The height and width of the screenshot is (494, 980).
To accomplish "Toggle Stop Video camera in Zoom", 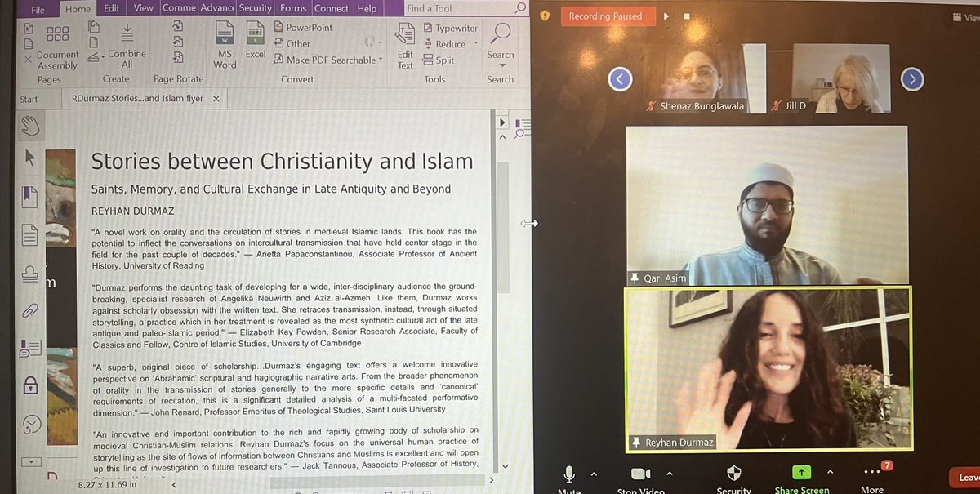I will (640, 474).
